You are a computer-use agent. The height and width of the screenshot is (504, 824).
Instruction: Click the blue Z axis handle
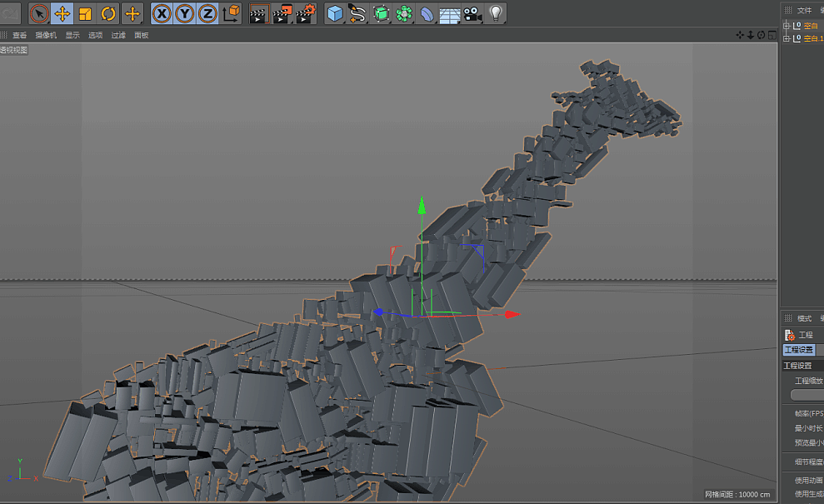pyautogui.click(x=378, y=312)
